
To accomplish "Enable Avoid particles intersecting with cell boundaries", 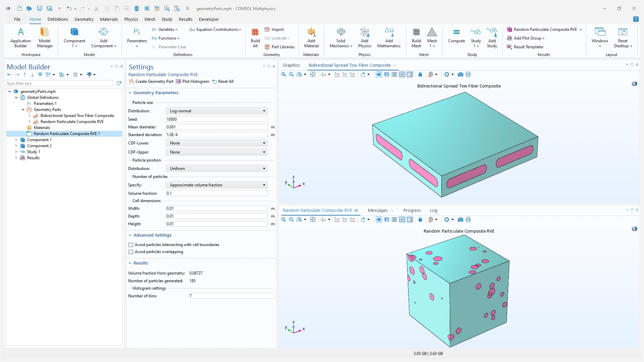I will pos(131,245).
